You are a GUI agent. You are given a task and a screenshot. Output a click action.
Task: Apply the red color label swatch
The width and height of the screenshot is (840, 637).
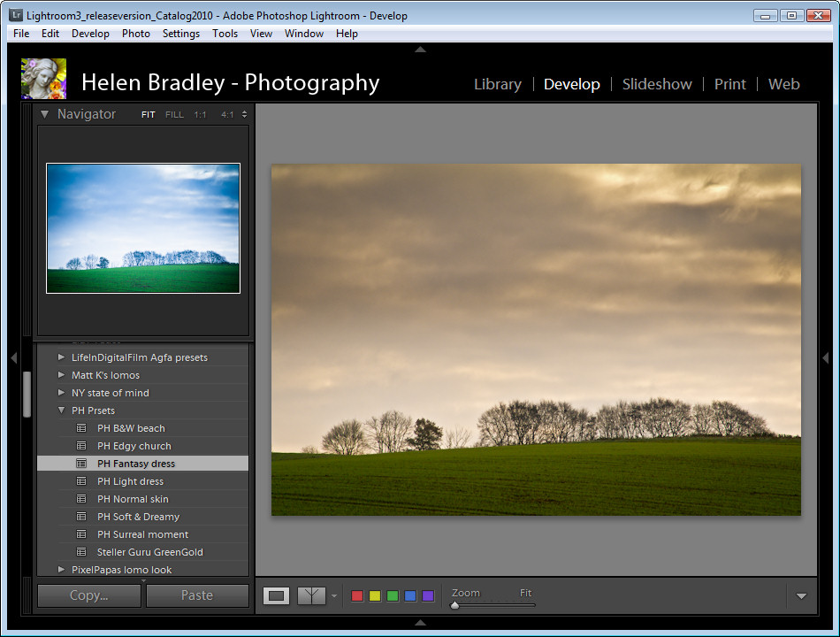(x=357, y=596)
